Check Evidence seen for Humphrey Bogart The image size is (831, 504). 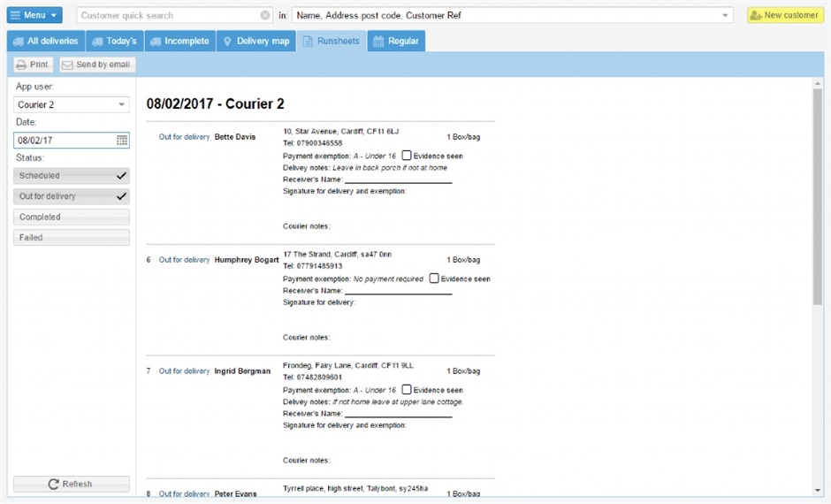coord(434,279)
